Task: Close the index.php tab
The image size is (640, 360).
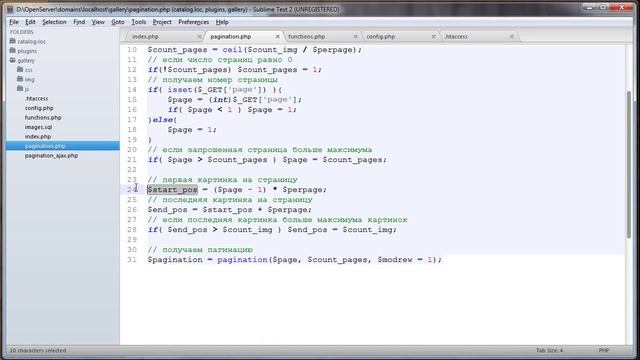Action: pyautogui.click(x=200, y=37)
